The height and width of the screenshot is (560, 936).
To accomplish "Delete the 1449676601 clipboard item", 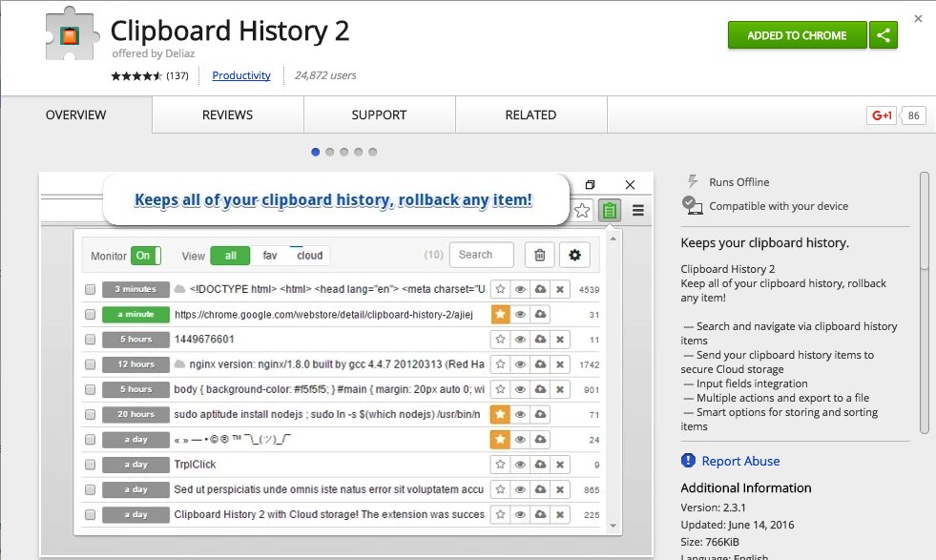I will [560, 339].
